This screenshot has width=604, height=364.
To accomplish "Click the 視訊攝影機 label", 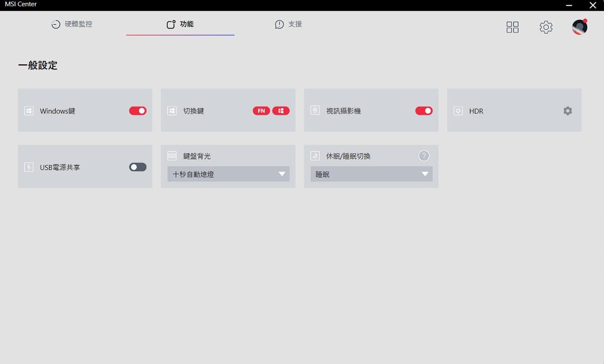I will click(x=344, y=111).
